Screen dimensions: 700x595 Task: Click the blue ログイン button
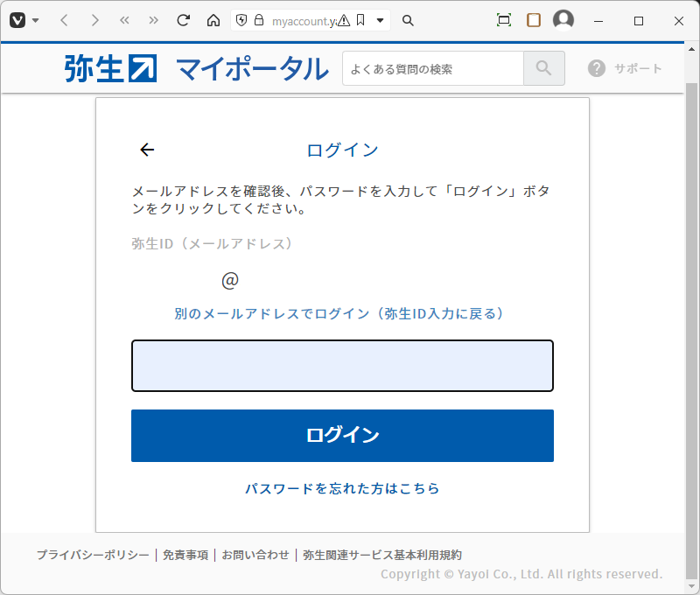pyautogui.click(x=342, y=436)
